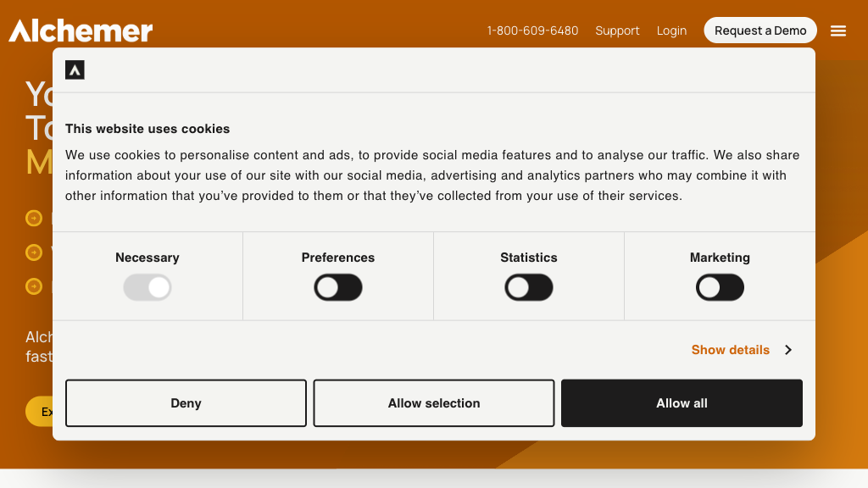Click the first orange arrow bullet icon
Image resolution: width=868 pixels, height=488 pixels.
34,219
